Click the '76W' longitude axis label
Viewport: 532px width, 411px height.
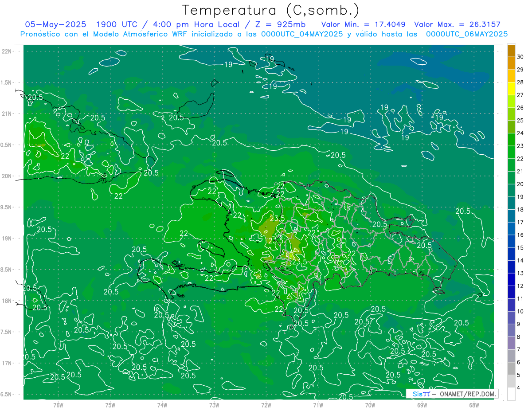click(58, 405)
